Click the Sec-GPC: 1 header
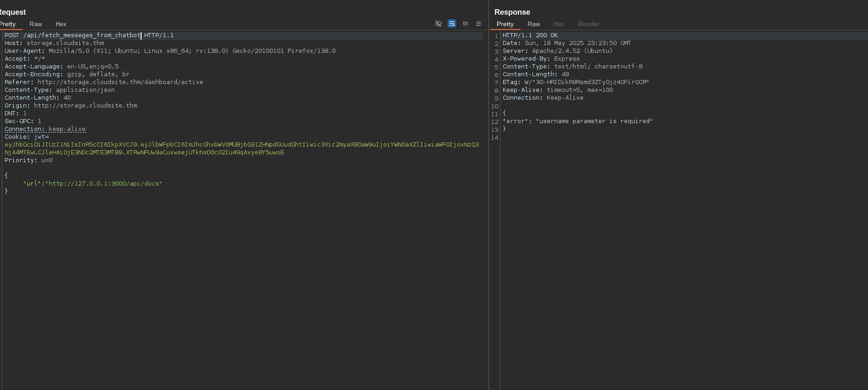This screenshot has height=390, width=868. point(23,121)
